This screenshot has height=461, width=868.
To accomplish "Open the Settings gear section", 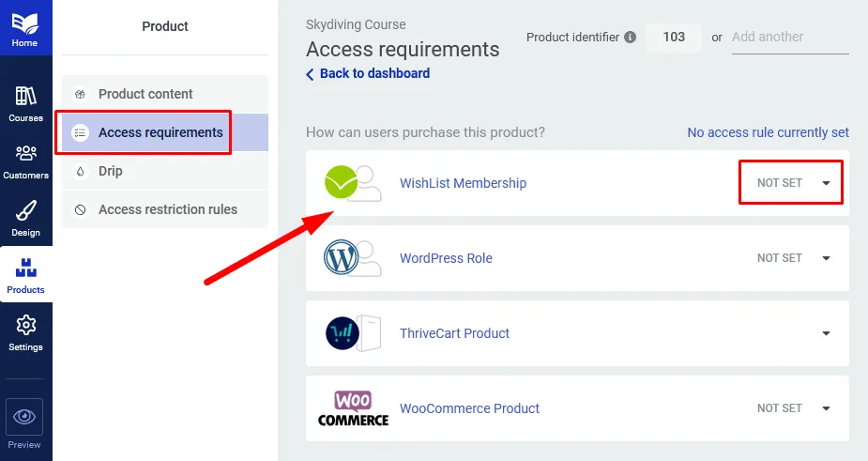I will (25, 333).
